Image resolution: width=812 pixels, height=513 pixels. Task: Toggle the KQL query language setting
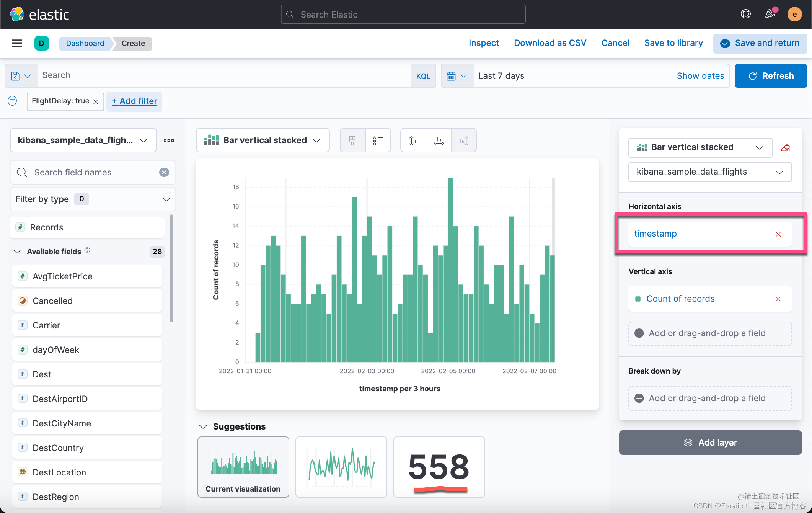pyautogui.click(x=423, y=75)
